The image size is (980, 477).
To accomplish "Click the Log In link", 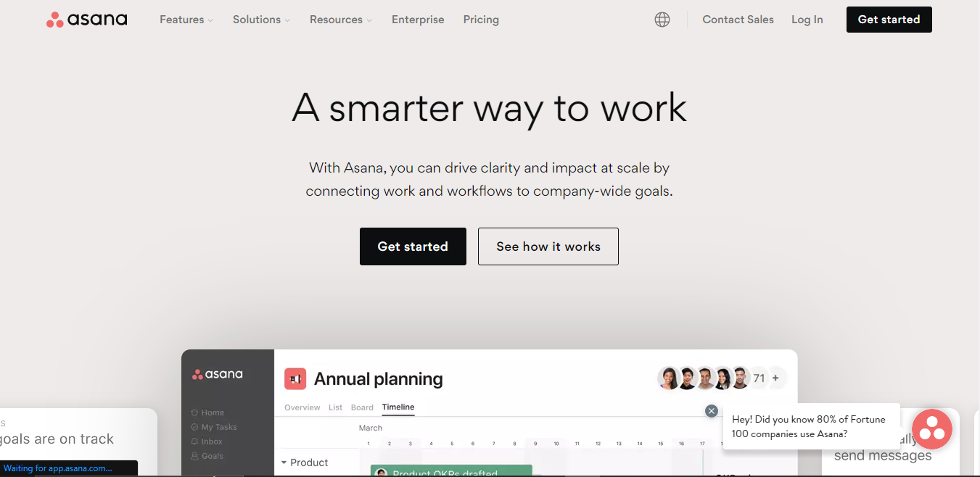I will click(807, 20).
